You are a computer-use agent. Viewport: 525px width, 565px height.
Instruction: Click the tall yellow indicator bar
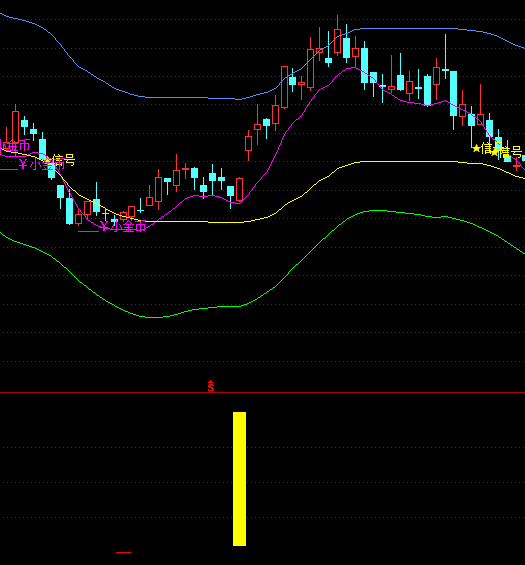(x=240, y=479)
